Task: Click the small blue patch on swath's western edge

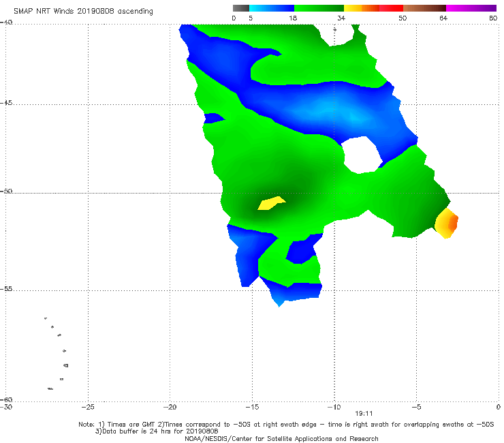Action: [x=214, y=118]
